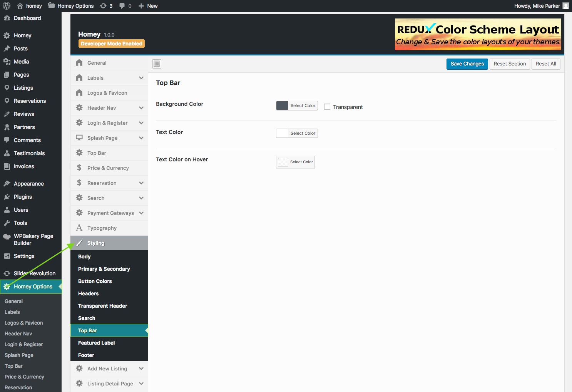Click the Redux Color Scheme Layout banner

[478, 34]
